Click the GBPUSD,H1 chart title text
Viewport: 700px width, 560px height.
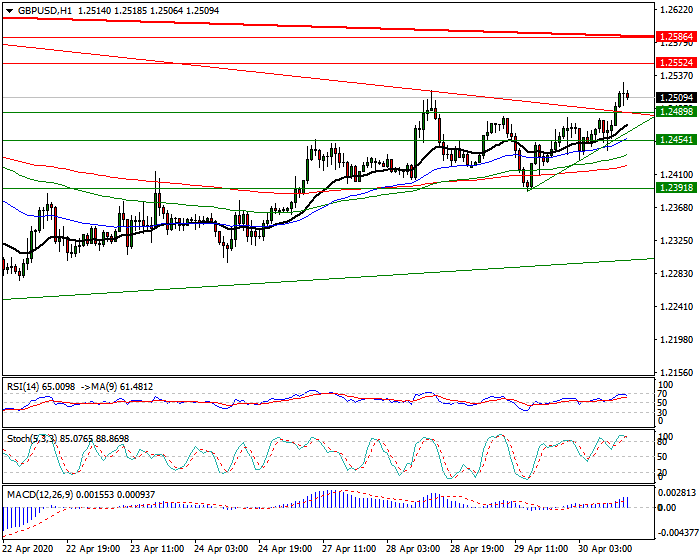pos(44,11)
